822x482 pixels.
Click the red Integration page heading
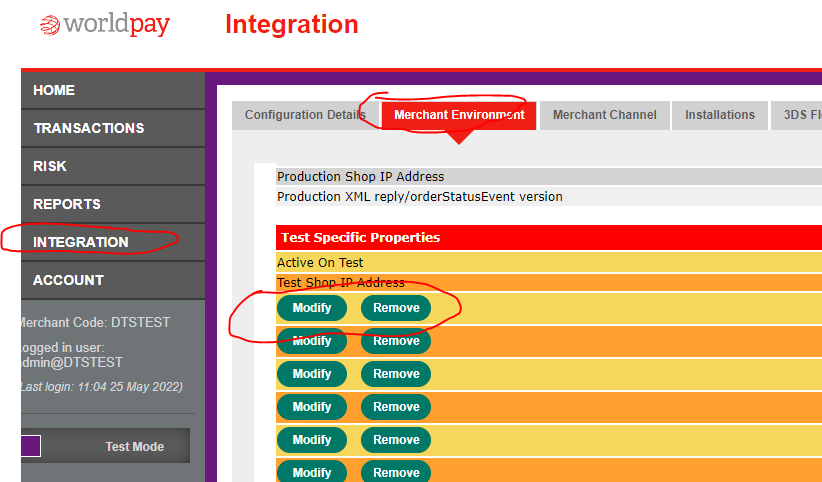[291, 24]
